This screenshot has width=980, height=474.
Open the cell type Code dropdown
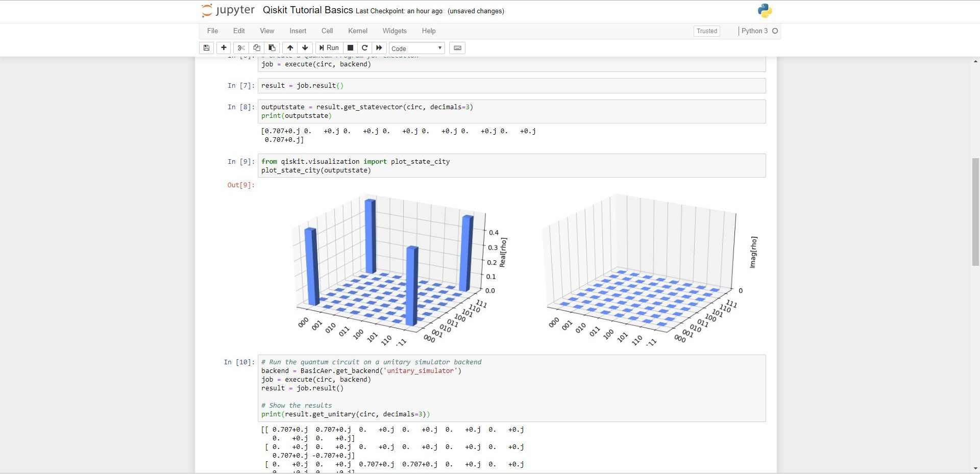pos(417,48)
